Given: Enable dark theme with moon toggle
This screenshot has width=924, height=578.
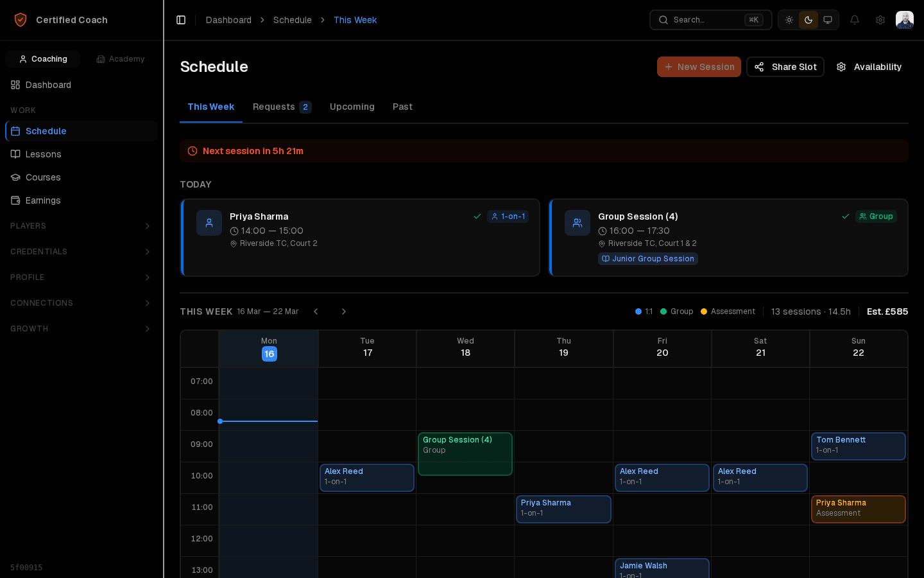Looking at the screenshot, I should pyautogui.click(x=809, y=20).
